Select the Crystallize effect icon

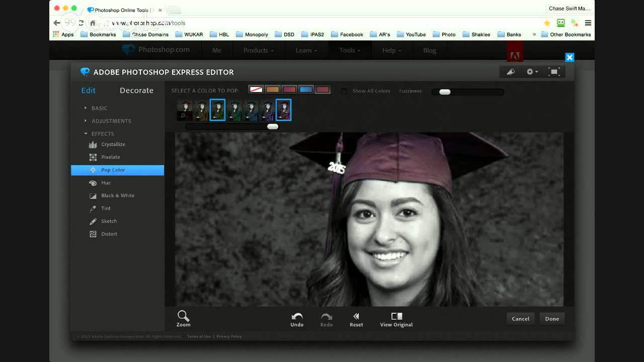tap(93, 145)
